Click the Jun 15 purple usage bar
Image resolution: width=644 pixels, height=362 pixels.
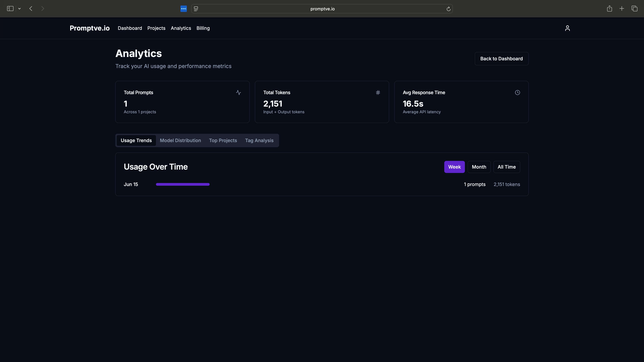tap(182, 184)
